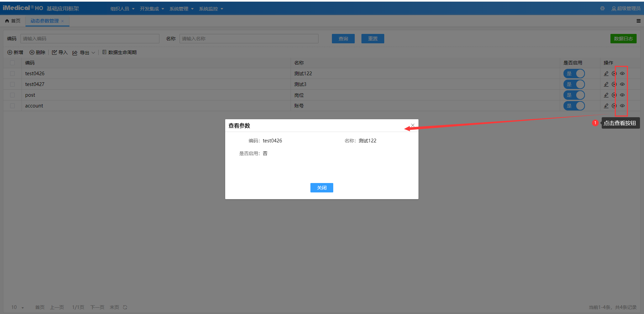
Task: Click the green 数据日志 button
Action: (623, 39)
